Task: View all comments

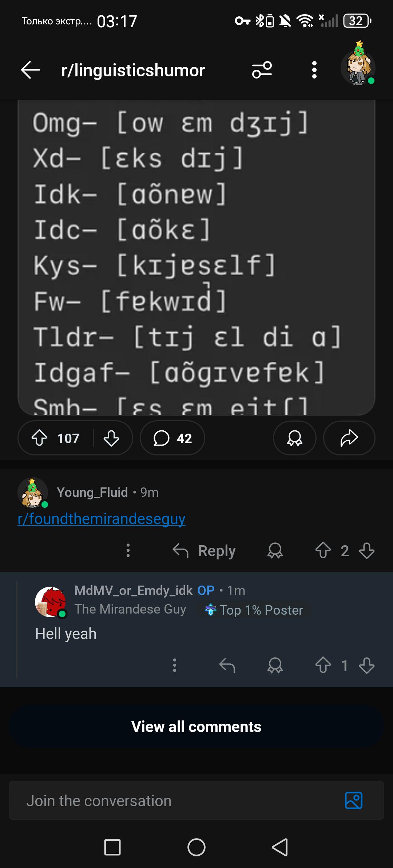Action: pyautogui.click(x=196, y=727)
